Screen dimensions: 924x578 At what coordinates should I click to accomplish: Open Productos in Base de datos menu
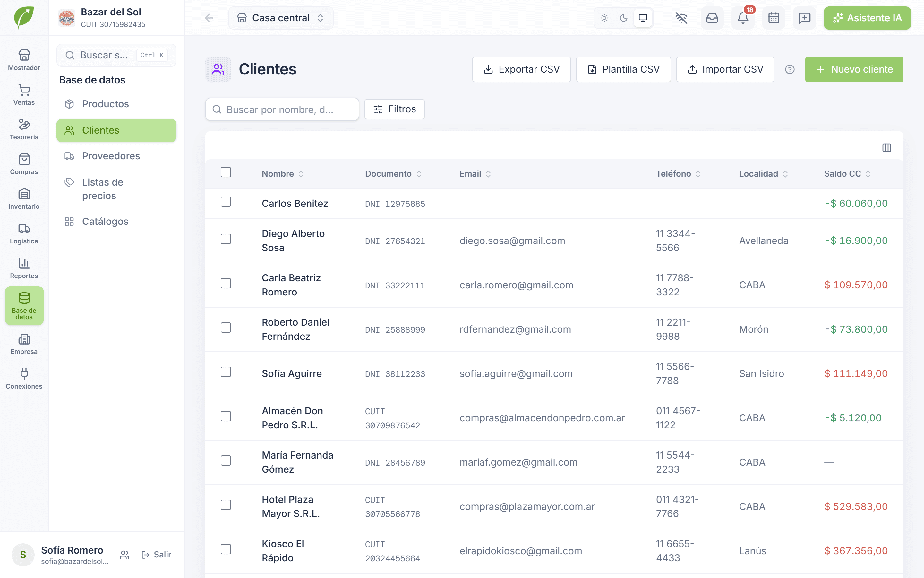point(116,104)
